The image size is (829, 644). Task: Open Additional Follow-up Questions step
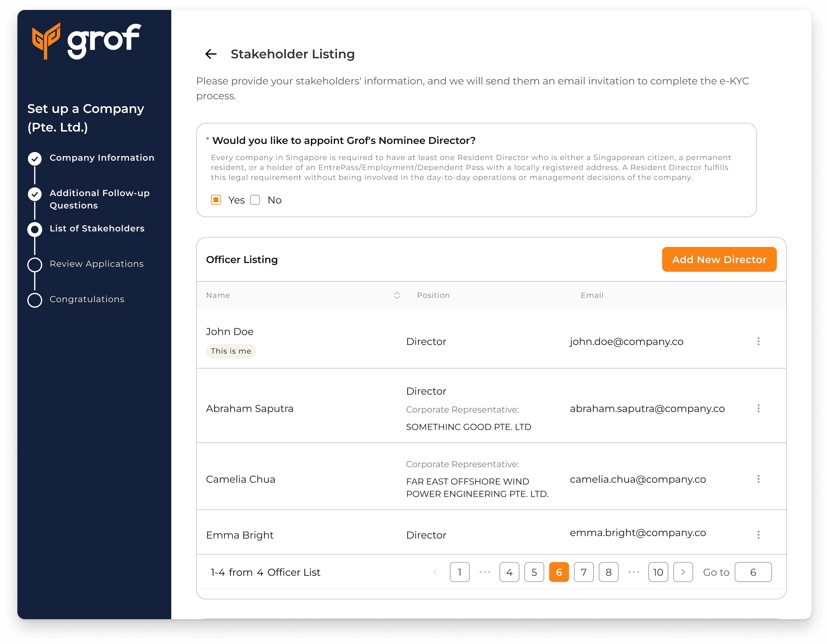pos(100,199)
